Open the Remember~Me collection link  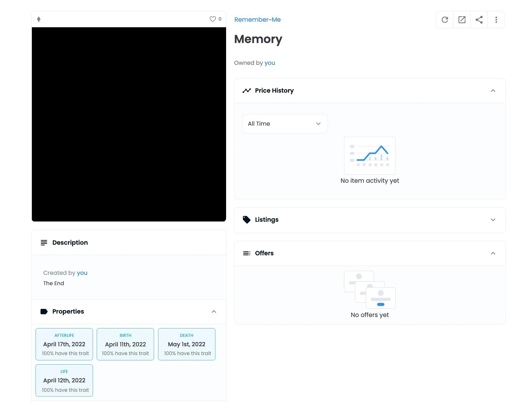click(x=257, y=20)
